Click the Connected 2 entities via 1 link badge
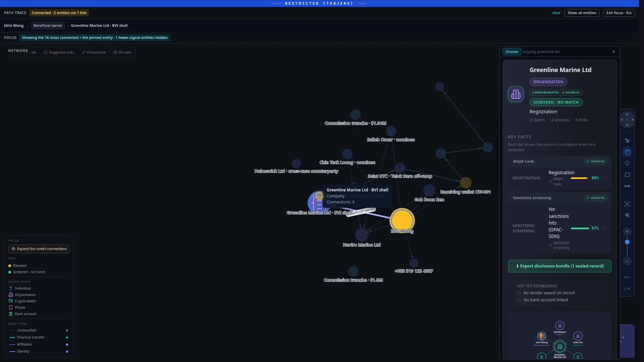 tap(59, 13)
